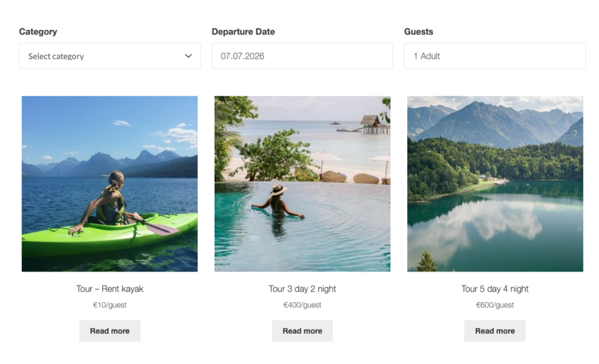Click the Departure Date label
The height and width of the screenshot is (364, 599).
(243, 32)
